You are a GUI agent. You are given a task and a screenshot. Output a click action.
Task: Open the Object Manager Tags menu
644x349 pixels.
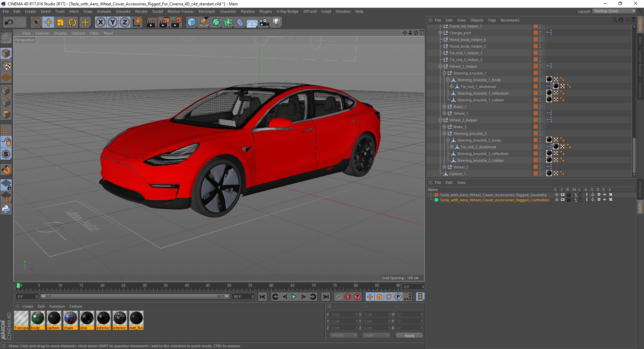click(492, 20)
